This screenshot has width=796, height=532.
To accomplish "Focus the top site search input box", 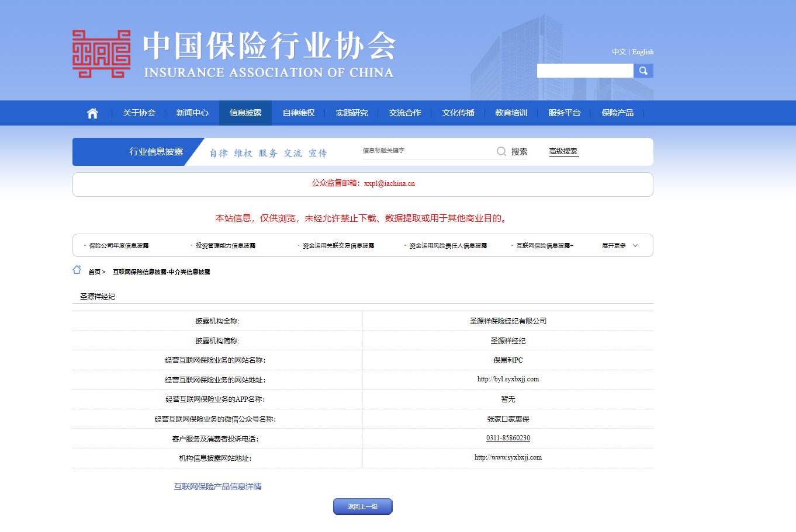I will (585, 71).
